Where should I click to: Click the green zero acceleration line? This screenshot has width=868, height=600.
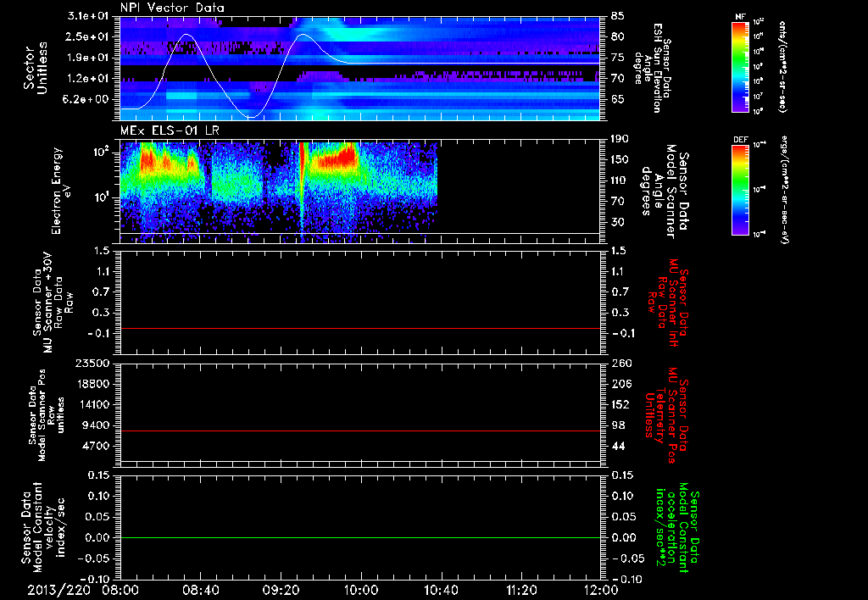click(x=360, y=537)
